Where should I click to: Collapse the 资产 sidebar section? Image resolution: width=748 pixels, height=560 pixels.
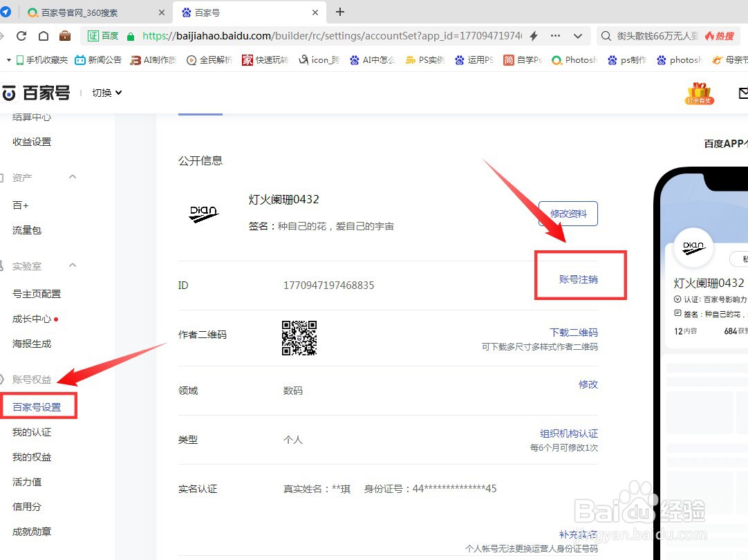(72, 177)
